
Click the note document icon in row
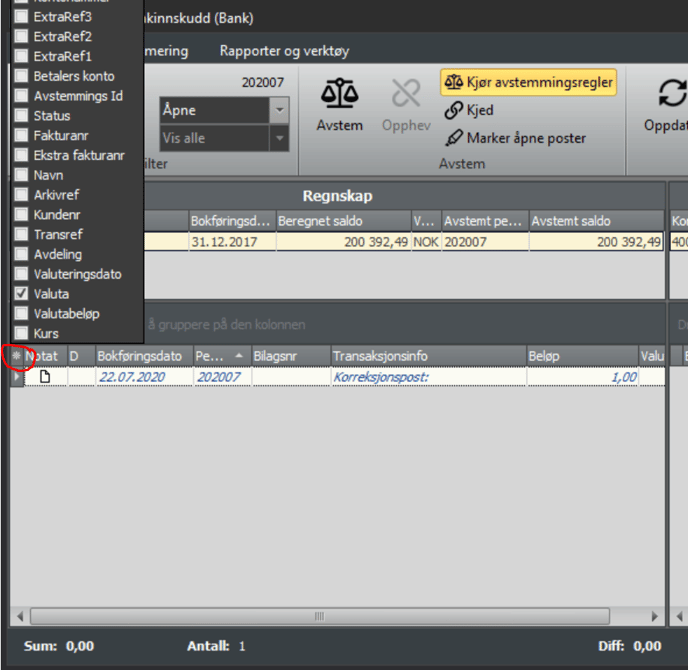point(45,377)
